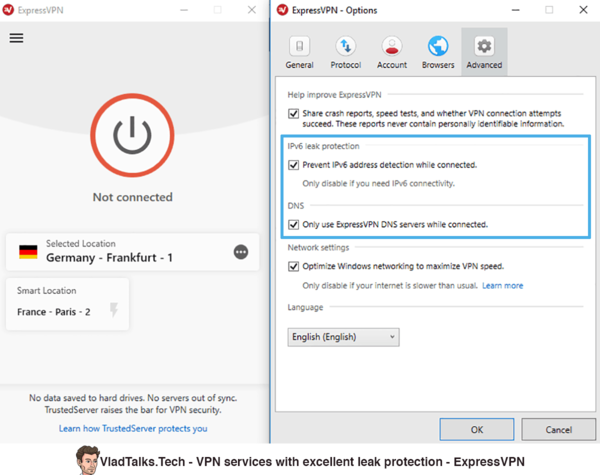Screen dimensions: 600x475
Task: Confirm options with the OK button
Action: [477, 429]
